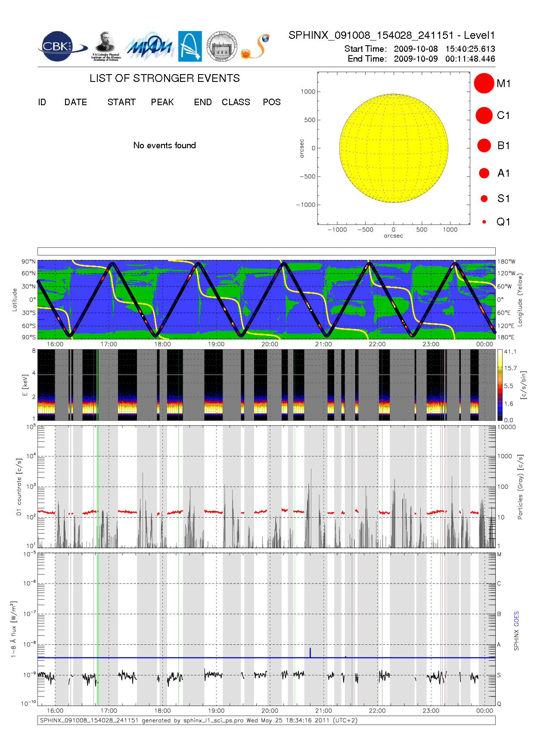Click the vertical SPHINX legend label

516,640
